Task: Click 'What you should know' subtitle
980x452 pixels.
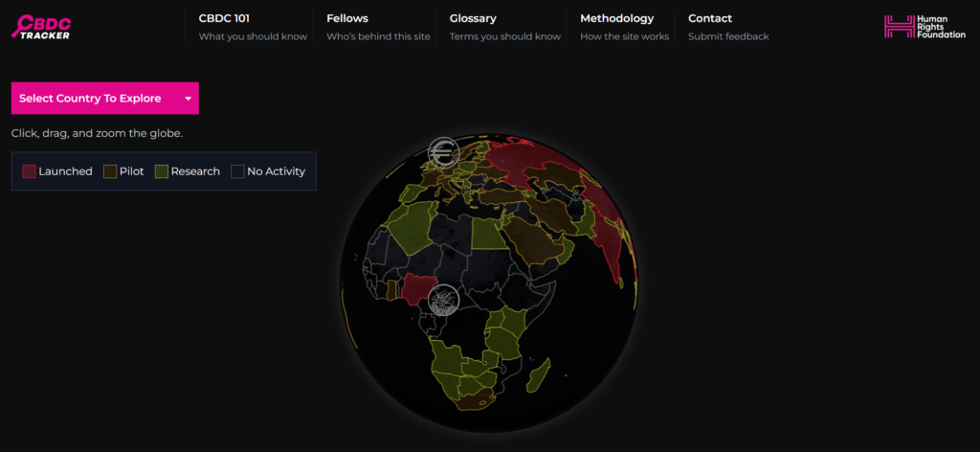Action: [253, 37]
